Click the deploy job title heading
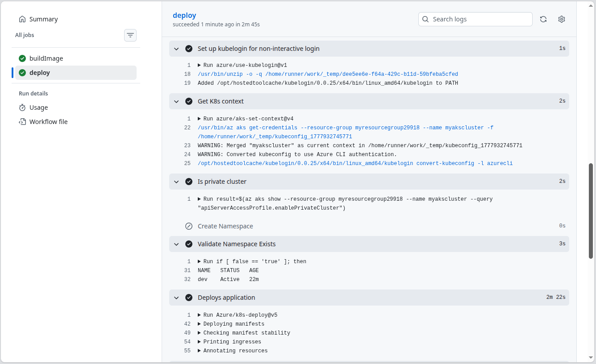Image resolution: width=596 pixels, height=364 pixels. click(x=184, y=15)
